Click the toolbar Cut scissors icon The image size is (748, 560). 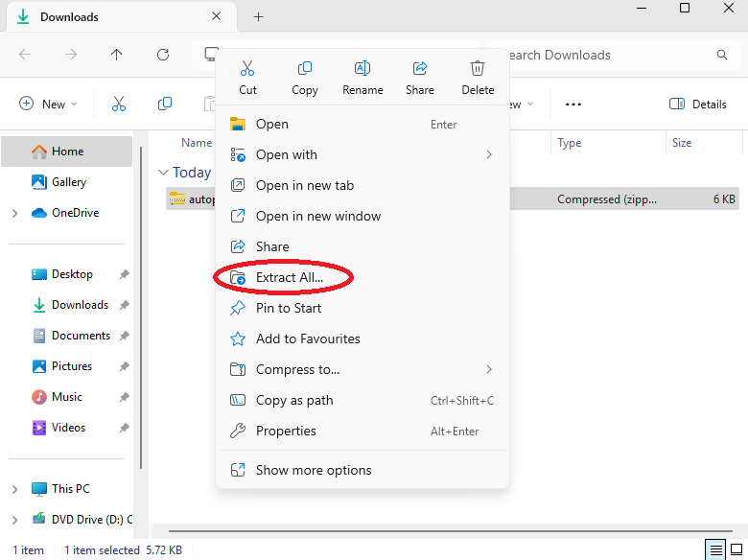click(119, 104)
